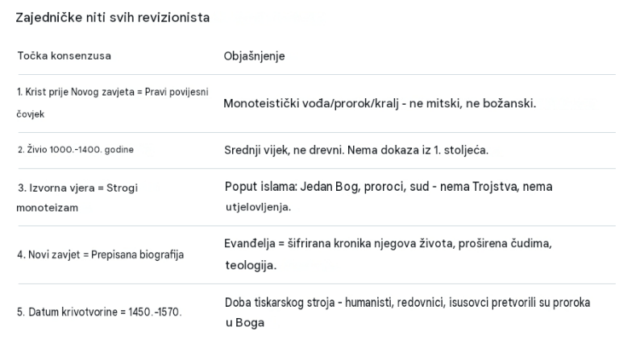Select the 'Objašnjenje' column header
Viewport: 644px width, 364px height.
click(254, 56)
